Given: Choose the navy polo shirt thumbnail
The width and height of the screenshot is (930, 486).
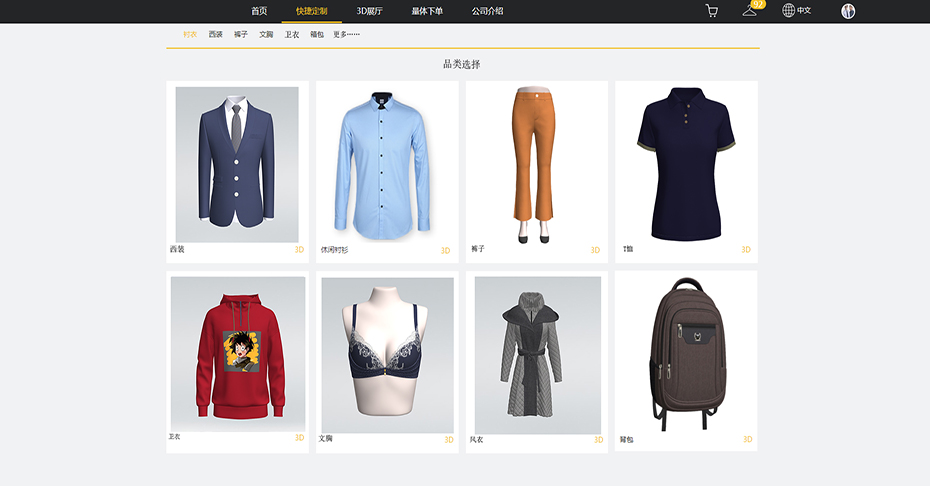Looking at the screenshot, I should click(x=686, y=163).
